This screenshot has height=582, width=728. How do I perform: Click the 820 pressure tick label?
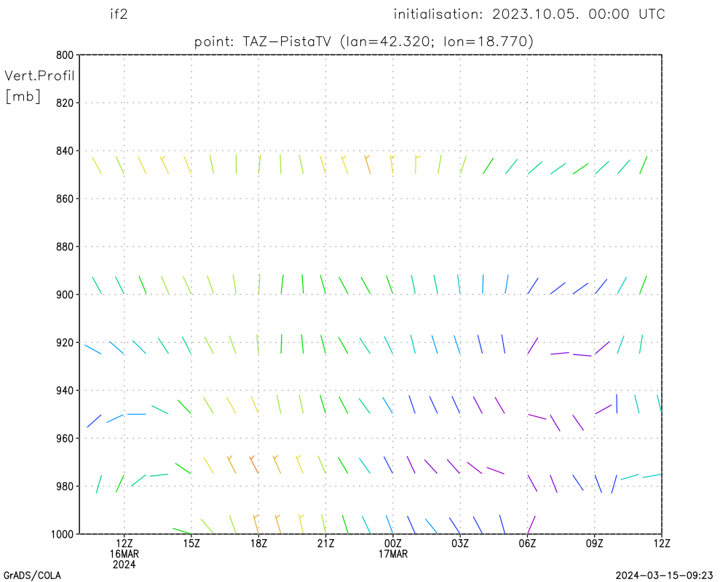coord(65,103)
